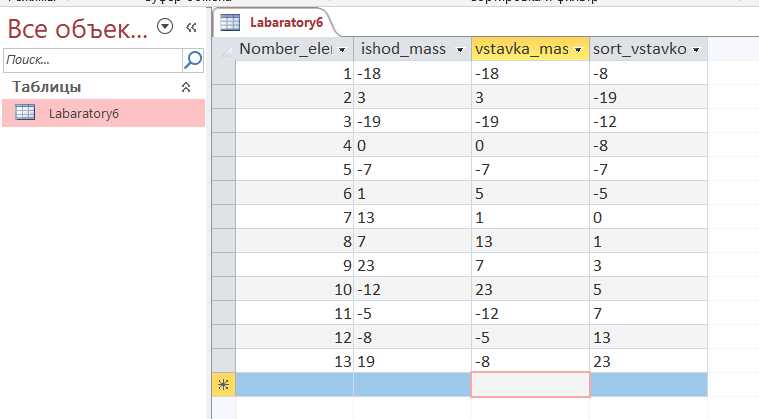The height and width of the screenshot is (419, 759).
Task: Click the Nomber_elem cell with value 12
Action: (x=295, y=337)
